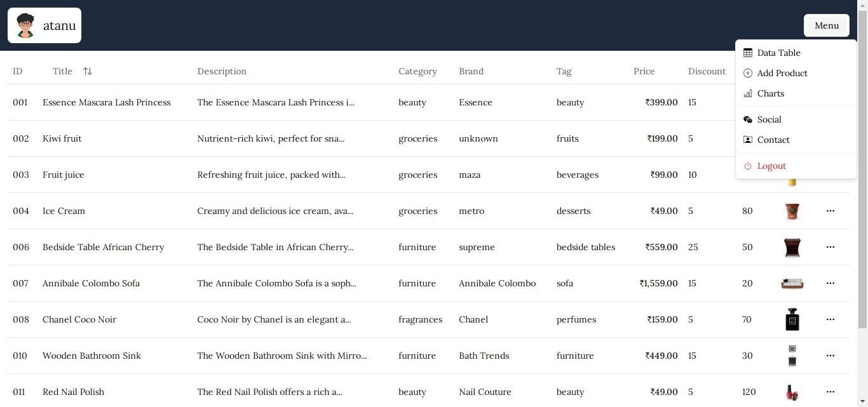868x407 pixels.
Task: Click the Ice Cream product thumbnail
Action: click(x=792, y=211)
